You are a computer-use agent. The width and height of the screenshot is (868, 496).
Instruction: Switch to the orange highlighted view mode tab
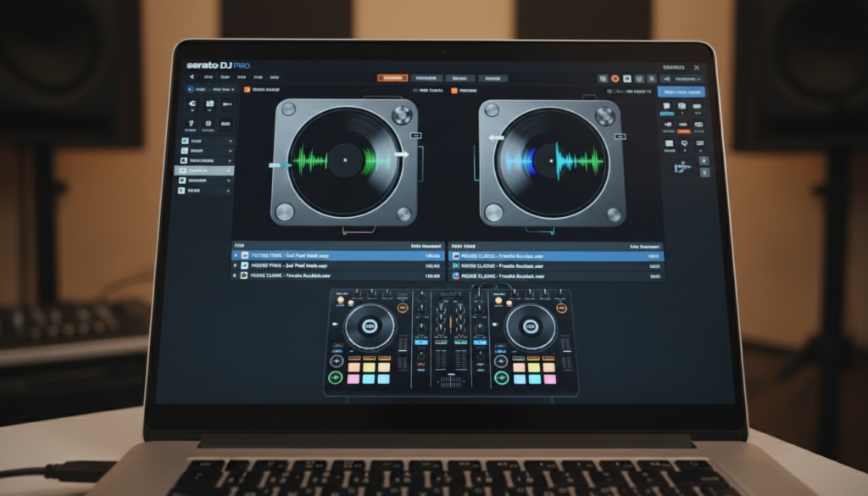[392, 77]
